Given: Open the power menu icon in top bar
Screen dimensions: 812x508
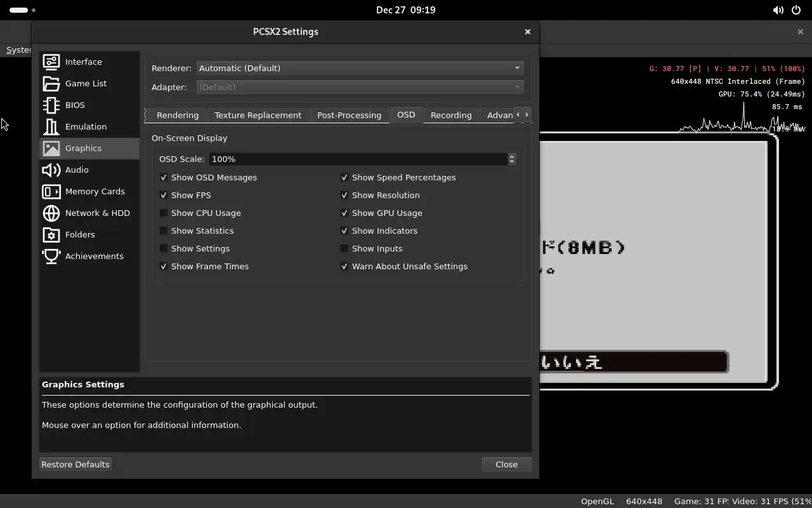Looking at the screenshot, I should coord(796,10).
